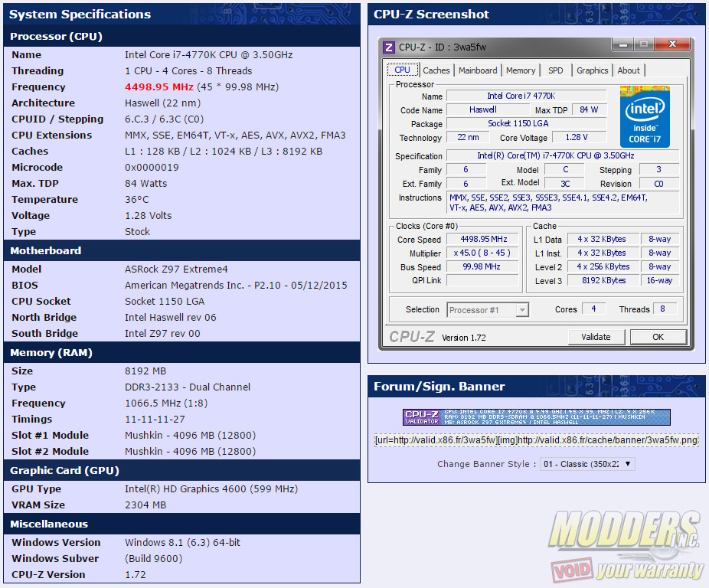Click the Intel Inside Core i7 logo
709x588 pixels.
[645, 116]
